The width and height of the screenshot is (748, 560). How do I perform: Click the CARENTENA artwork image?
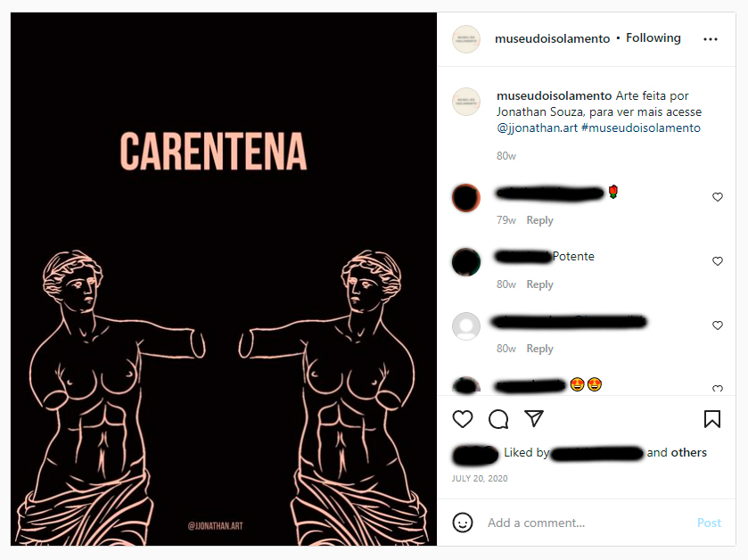click(224, 279)
